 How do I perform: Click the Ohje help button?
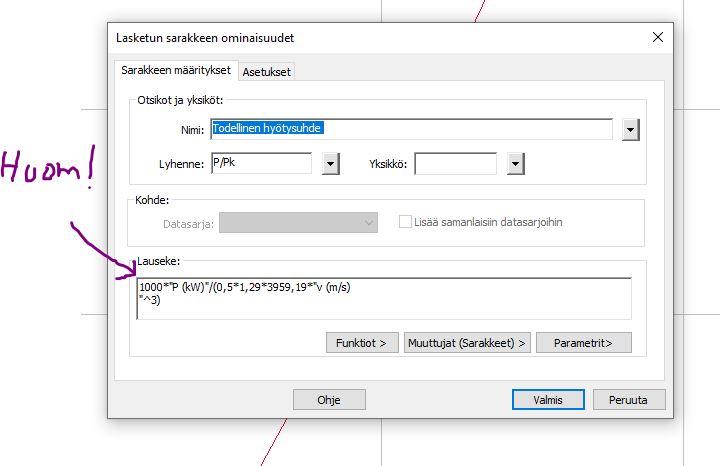[329, 399]
